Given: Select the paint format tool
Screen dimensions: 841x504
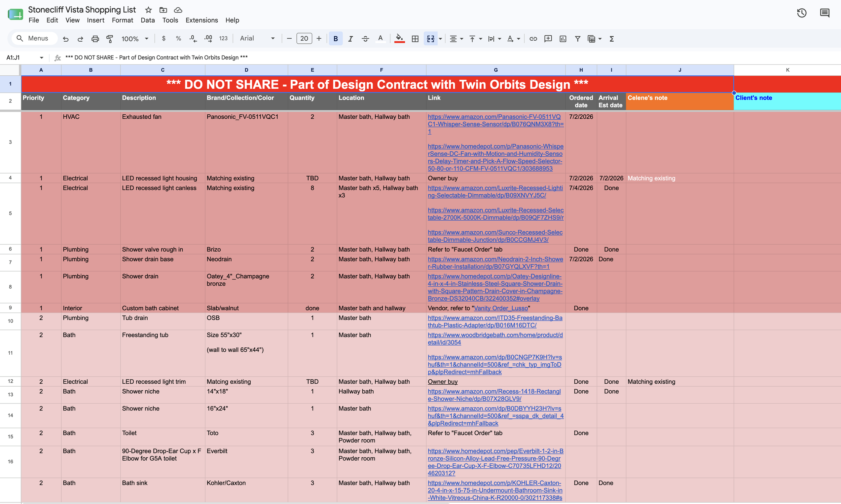Looking at the screenshot, I should [110, 39].
